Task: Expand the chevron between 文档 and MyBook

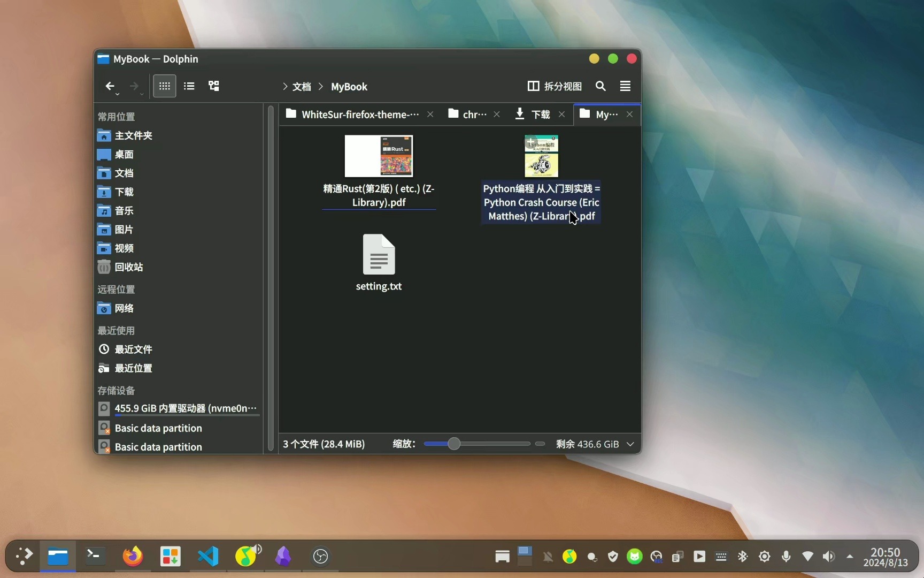Action: (x=321, y=86)
